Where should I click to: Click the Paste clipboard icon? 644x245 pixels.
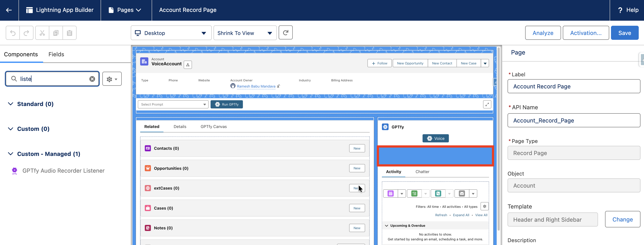(70, 33)
